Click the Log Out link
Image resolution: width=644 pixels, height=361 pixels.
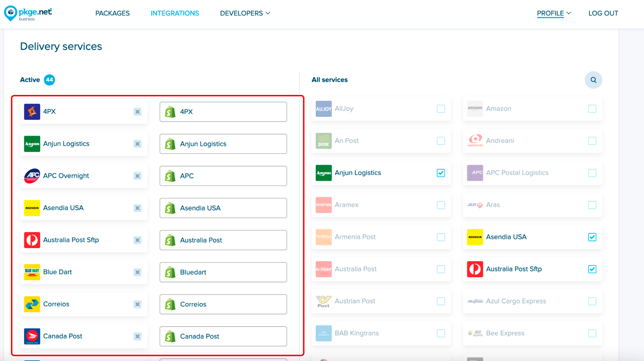point(603,13)
